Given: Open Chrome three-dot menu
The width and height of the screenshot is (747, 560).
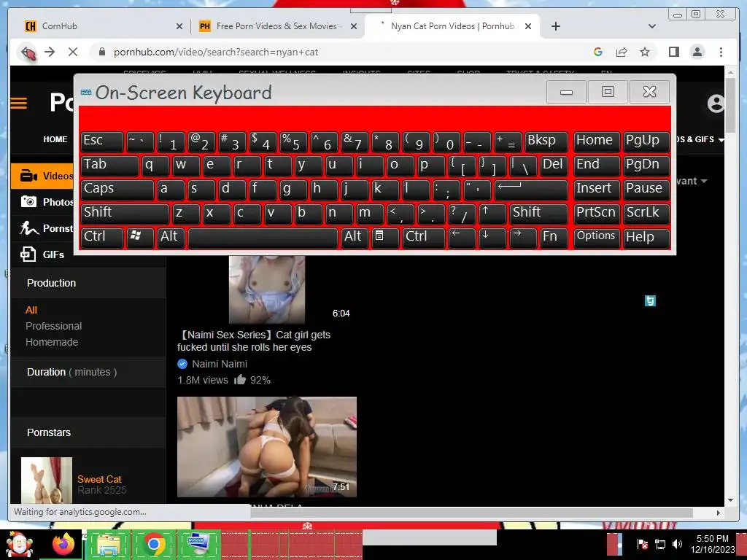Looking at the screenshot, I should click(721, 52).
